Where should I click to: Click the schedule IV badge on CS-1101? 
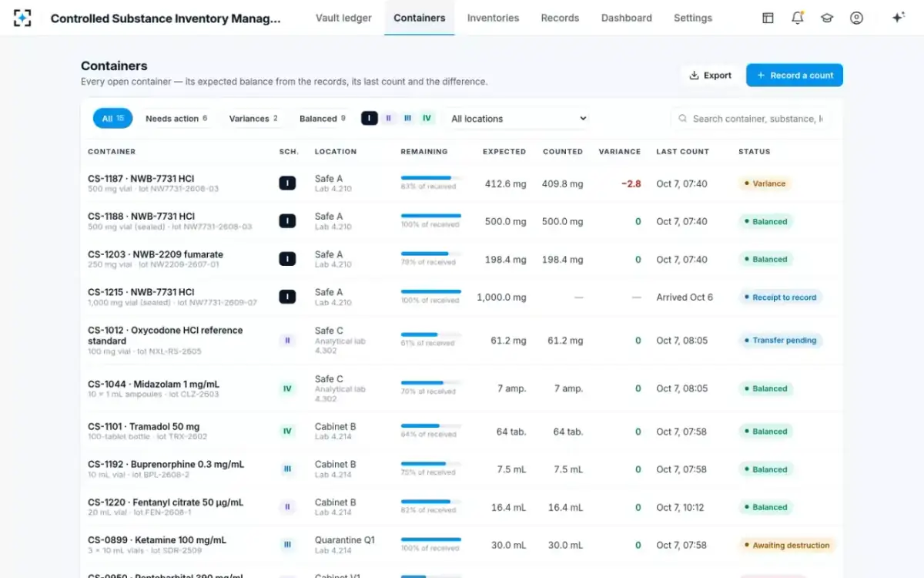point(287,432)
